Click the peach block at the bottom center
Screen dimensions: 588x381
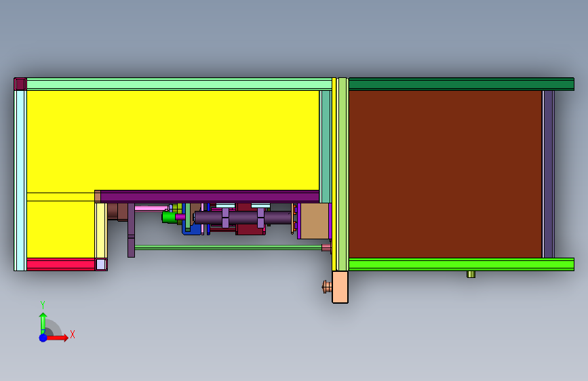340,287
